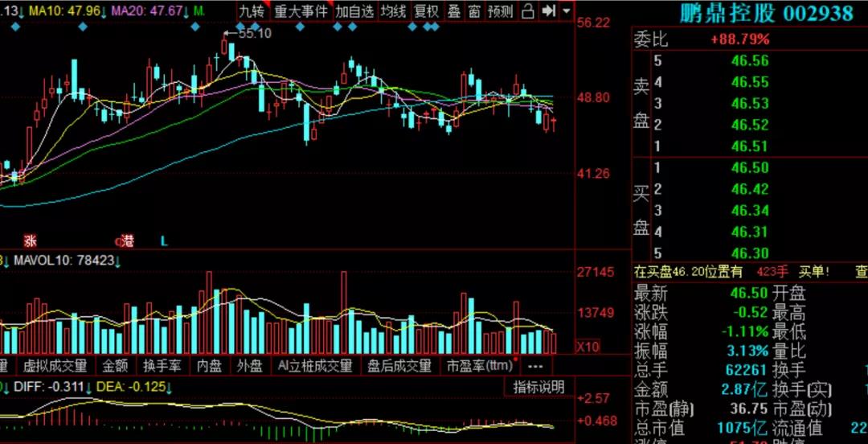Click the 总手 value 62261

point(746,370)
